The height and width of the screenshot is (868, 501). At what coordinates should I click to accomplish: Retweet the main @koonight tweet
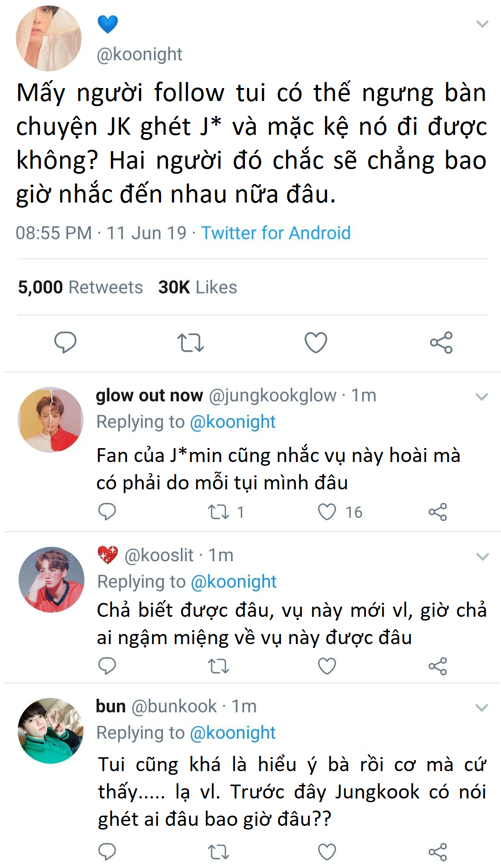(190, 342)
